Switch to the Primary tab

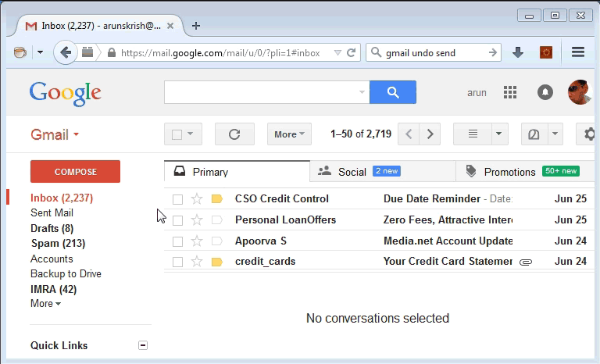(x=237, y=172)
